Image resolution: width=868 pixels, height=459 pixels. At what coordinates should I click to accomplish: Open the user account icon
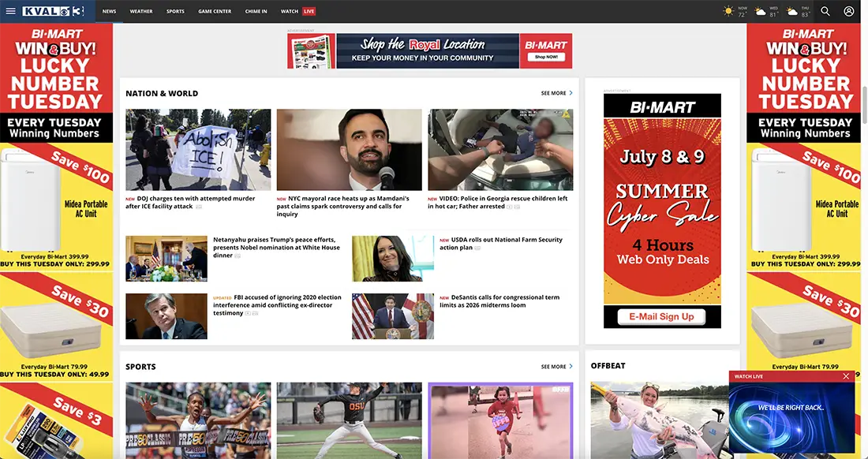(848, 11)
